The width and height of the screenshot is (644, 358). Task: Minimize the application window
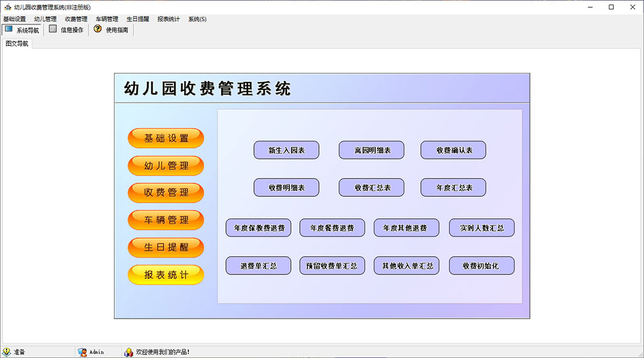pos(590,7)
